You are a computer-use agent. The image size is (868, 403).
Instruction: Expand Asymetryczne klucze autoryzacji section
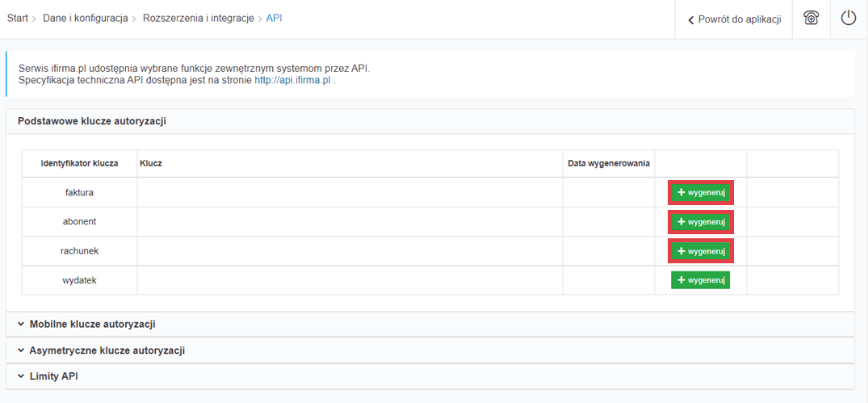107,351
